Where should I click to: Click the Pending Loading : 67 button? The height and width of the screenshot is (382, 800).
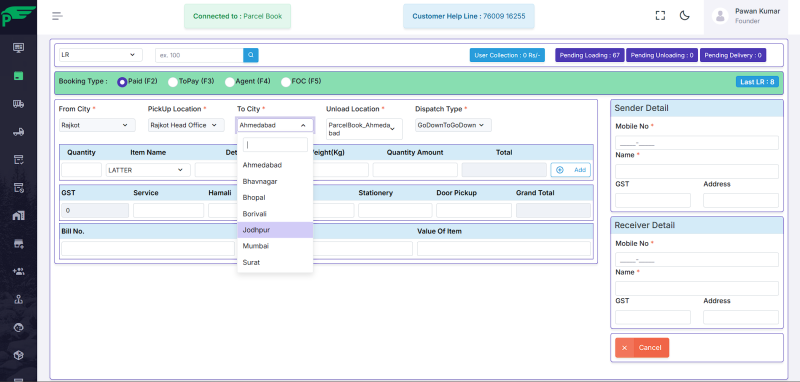coord(589,55)
